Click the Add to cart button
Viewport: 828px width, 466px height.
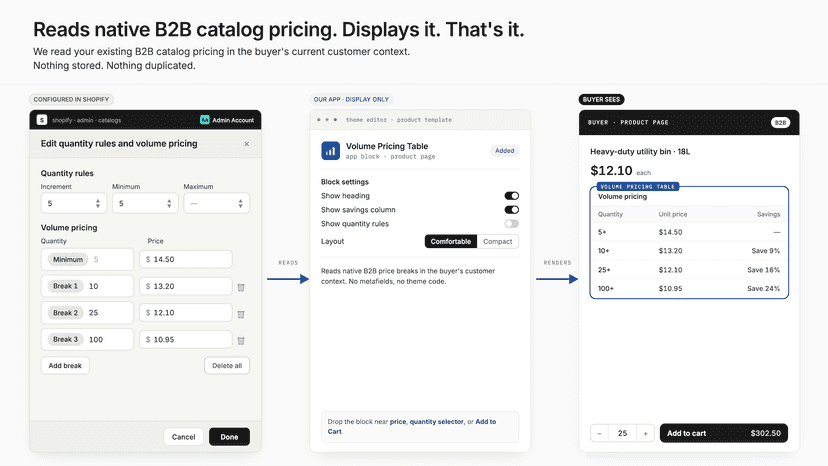point(723,433)
